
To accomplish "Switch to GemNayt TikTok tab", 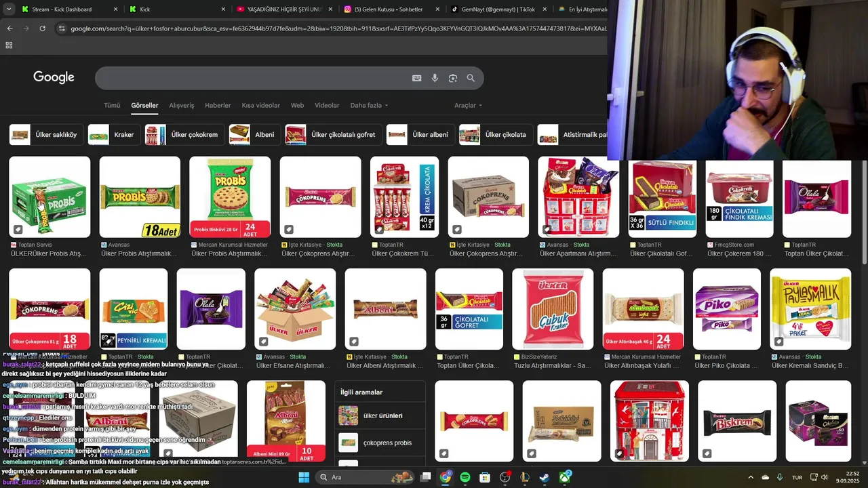I will pyautogui.click(x=499, y=9).
